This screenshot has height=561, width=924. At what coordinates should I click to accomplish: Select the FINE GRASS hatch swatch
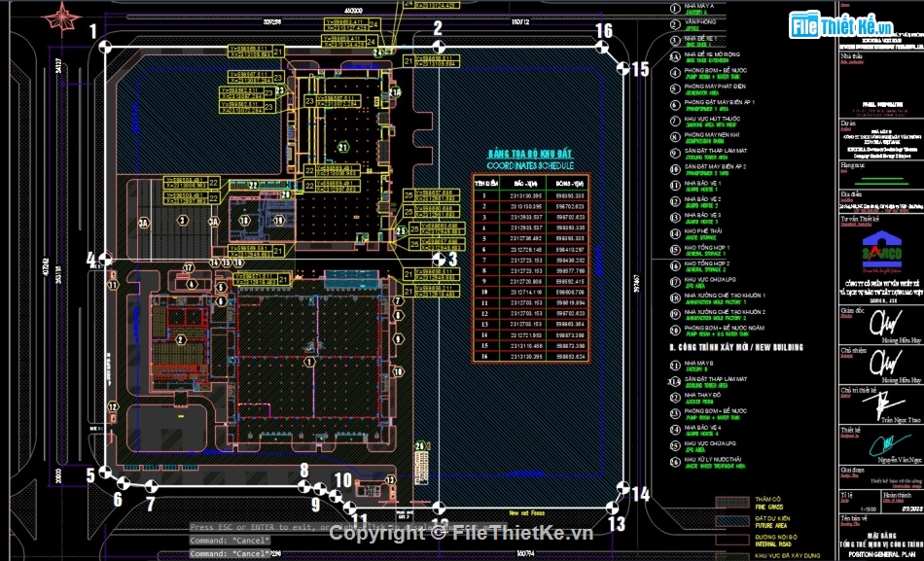coord(732,502)
